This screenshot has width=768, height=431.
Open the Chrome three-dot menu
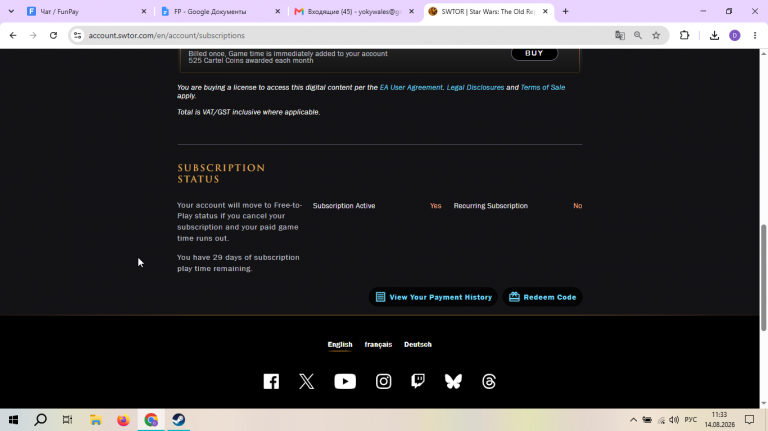click(755, 35)
